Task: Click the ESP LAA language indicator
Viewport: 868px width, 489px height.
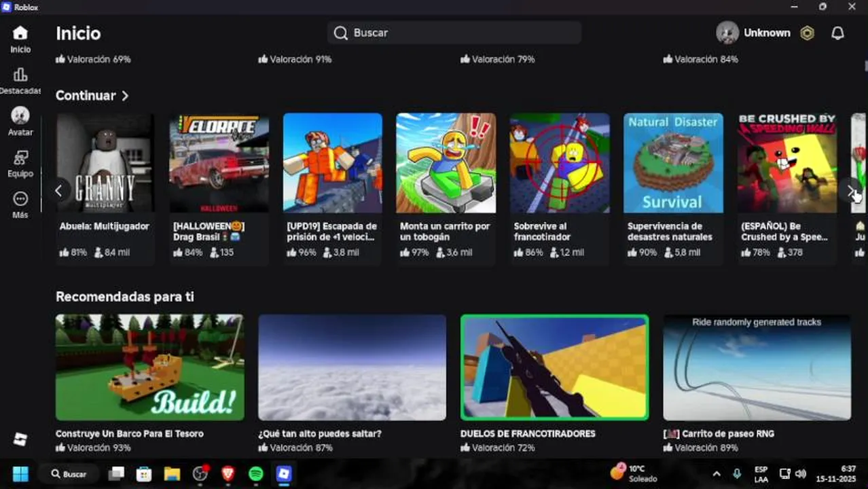Action: tap(761, 473)
